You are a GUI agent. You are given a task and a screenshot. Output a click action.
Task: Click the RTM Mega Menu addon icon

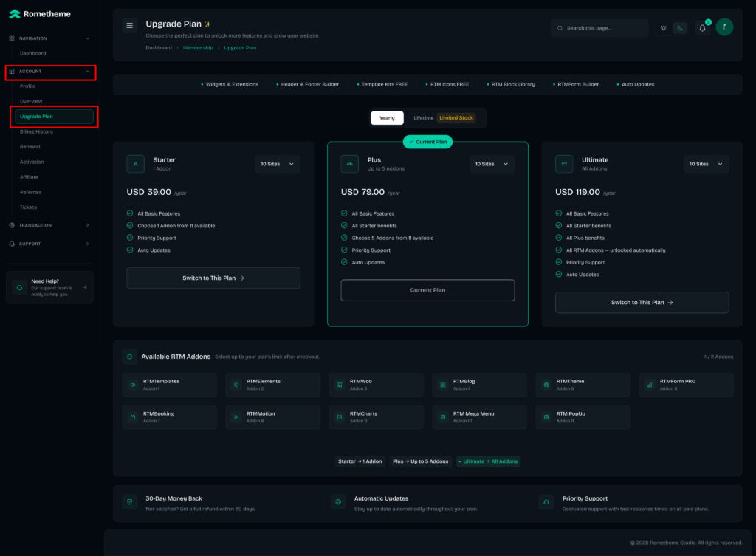(443, 417)
